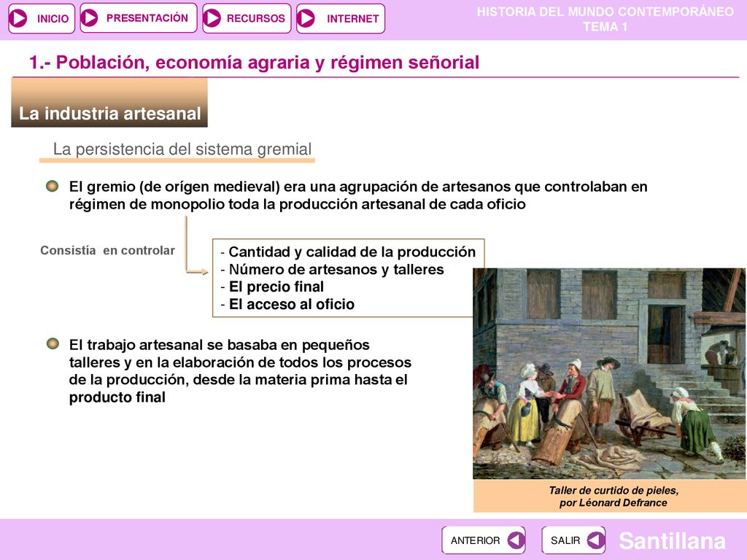Click the 'TEMA 1' header text

click(605, 27)
